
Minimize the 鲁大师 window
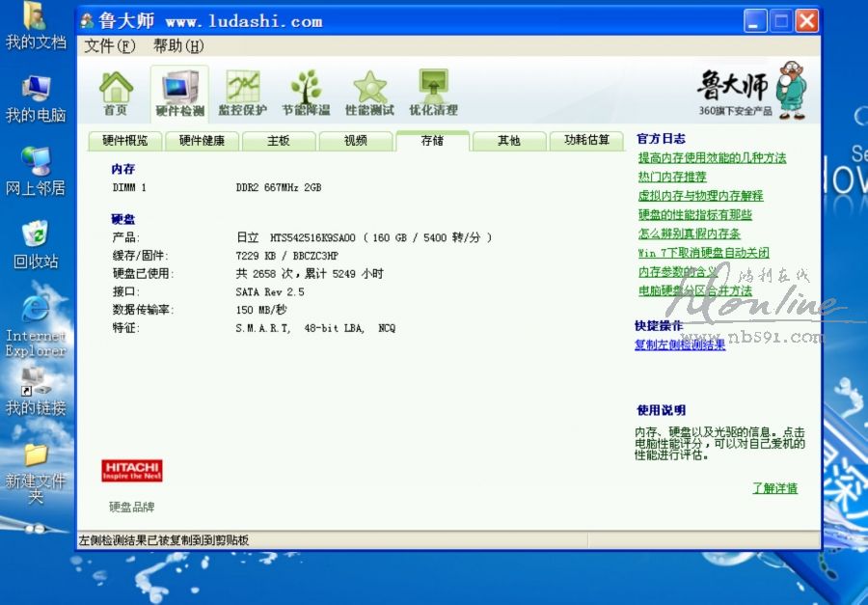point(755,21)
